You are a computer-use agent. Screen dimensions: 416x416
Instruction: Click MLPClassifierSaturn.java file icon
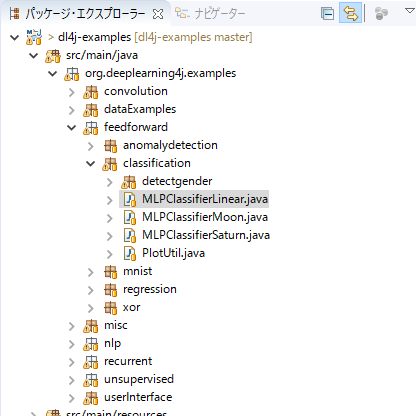coord(130,235)
